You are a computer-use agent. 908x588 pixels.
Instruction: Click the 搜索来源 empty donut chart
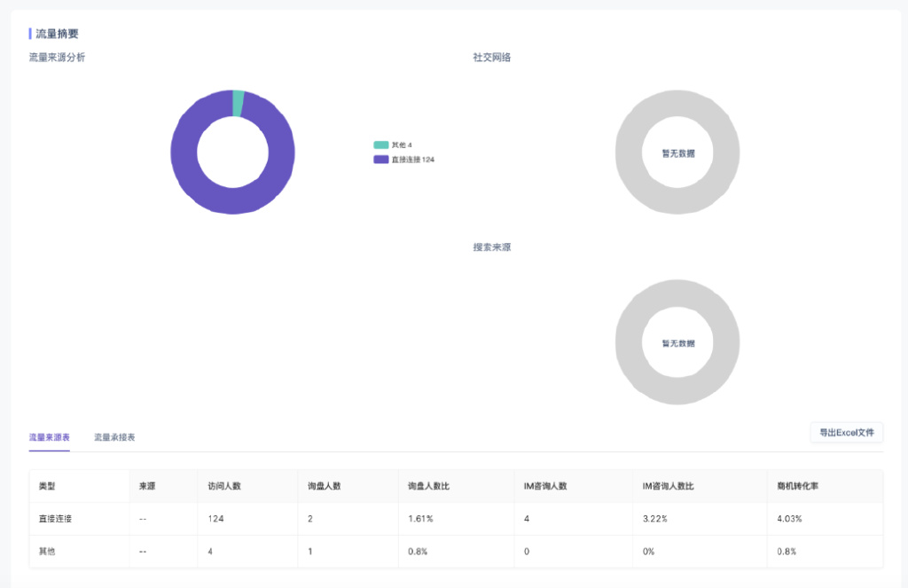[677, 342]
